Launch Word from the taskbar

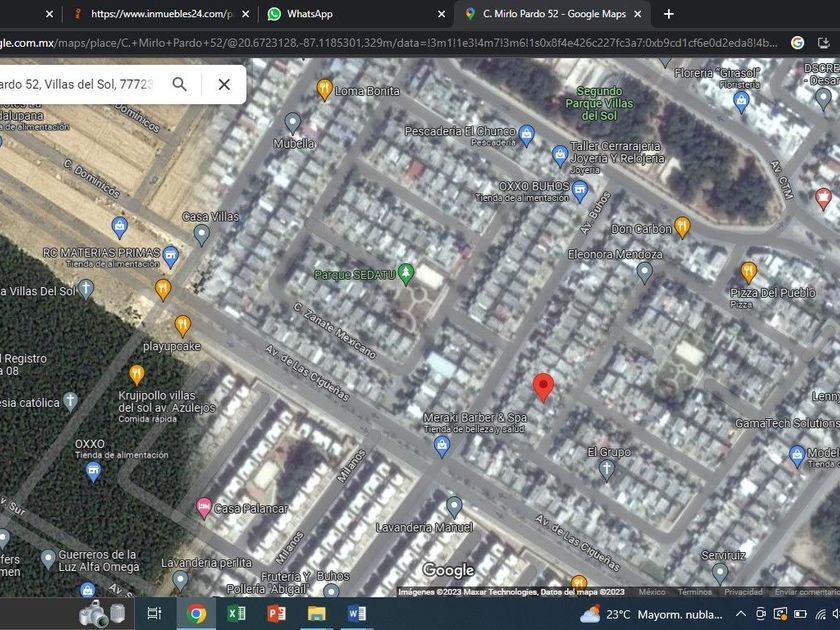(357, 613)
